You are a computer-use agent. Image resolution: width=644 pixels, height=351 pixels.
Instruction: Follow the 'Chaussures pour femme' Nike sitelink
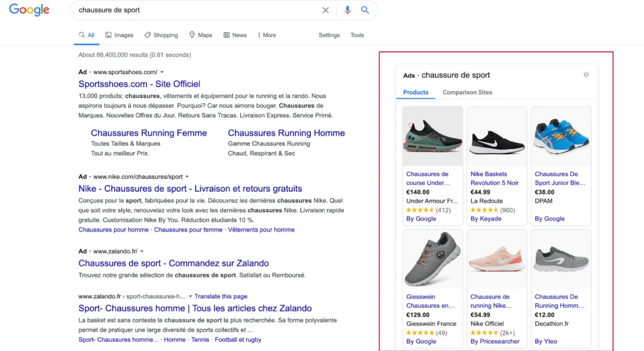click(188, 230)
